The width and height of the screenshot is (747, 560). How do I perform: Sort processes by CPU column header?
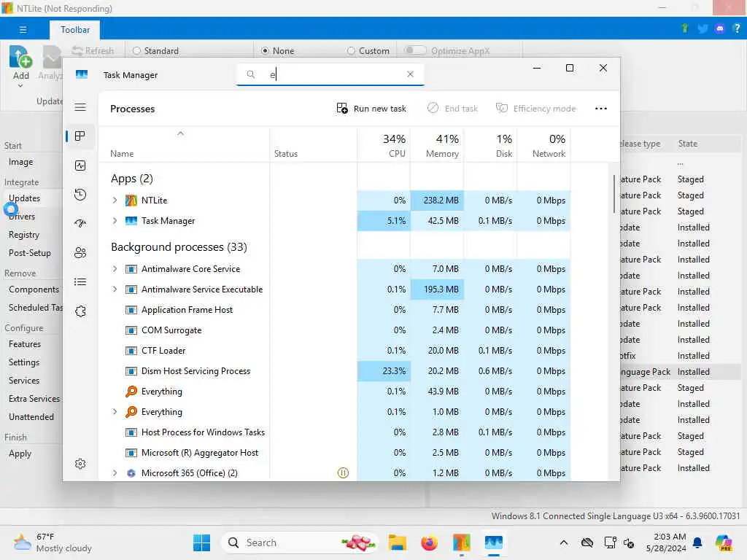point(384,145)
